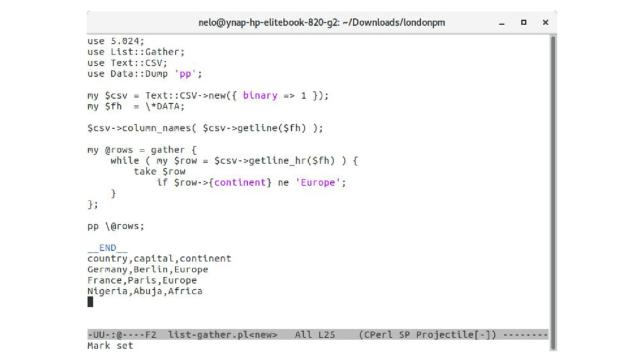Click the 'take $row' line

159,172
